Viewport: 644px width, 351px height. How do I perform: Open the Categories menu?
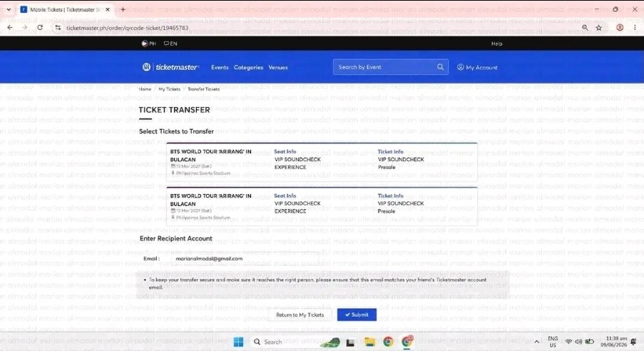click(x=248, y=67)
